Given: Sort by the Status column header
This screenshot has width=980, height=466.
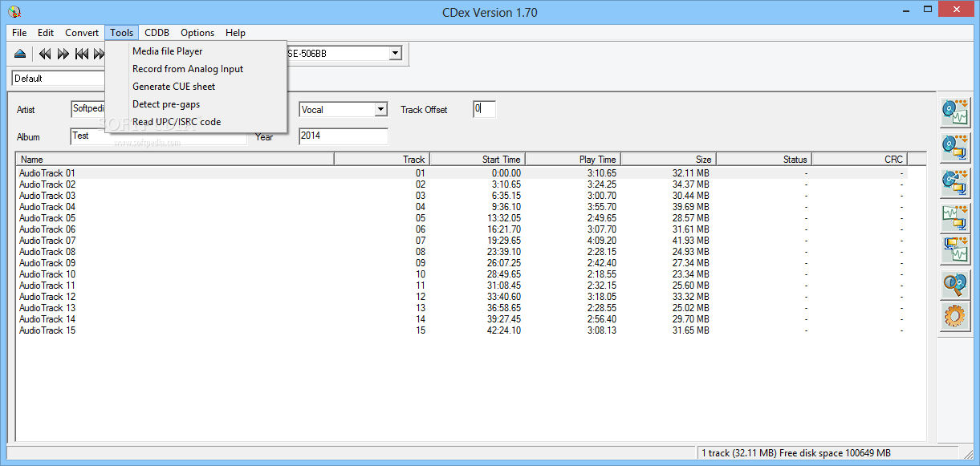Looking at the screenshot, I should 763,159.
